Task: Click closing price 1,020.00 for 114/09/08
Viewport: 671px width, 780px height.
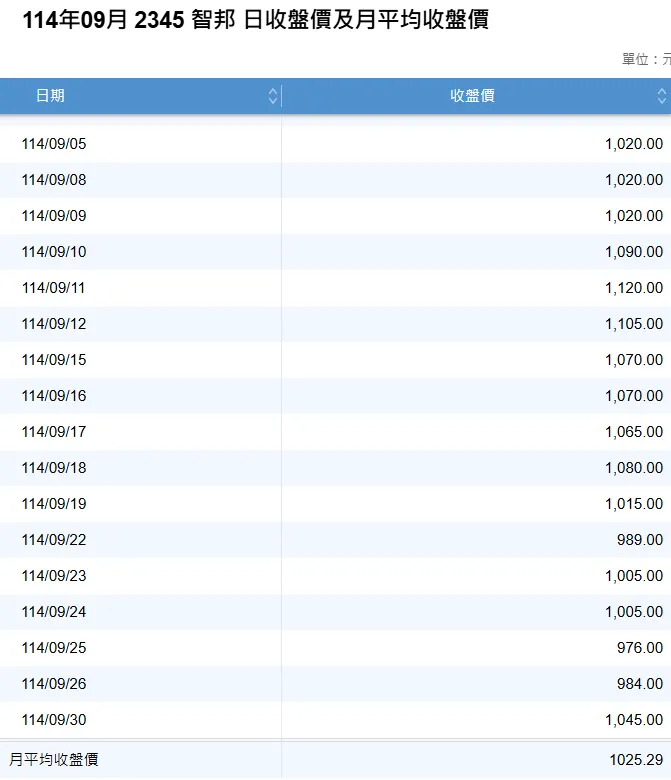Action: click(x=634, y=180)
